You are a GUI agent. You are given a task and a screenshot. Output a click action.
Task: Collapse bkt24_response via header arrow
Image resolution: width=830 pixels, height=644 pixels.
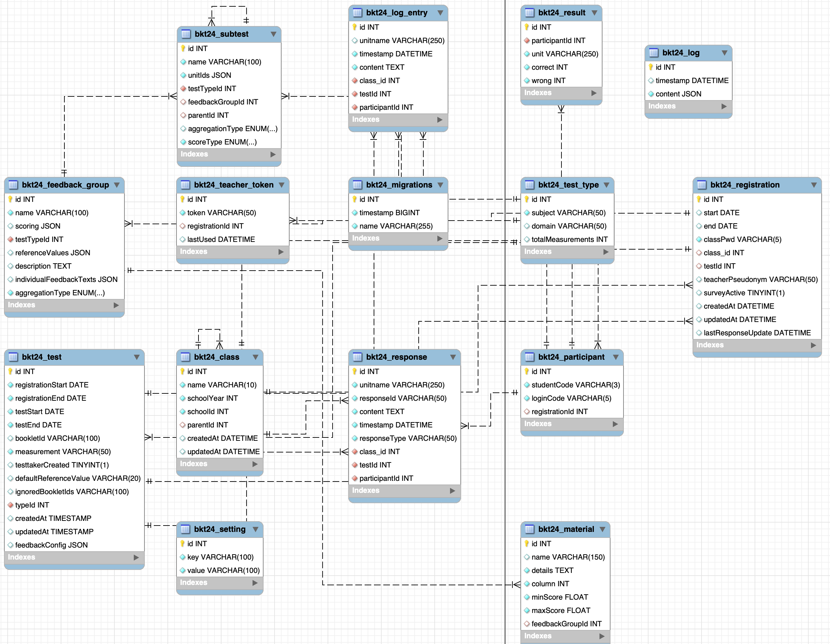453,357
